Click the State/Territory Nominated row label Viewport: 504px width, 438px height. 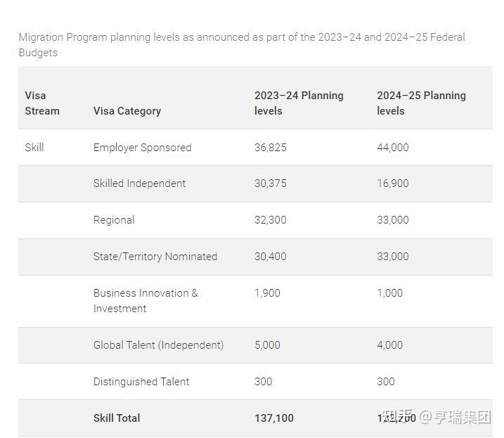coord(155,257)
